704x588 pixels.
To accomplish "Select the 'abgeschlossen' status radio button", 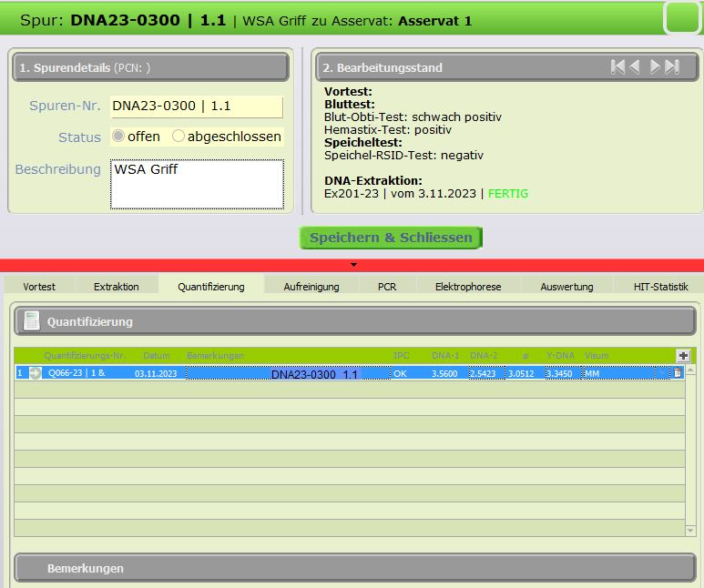I will coord(179,136).
